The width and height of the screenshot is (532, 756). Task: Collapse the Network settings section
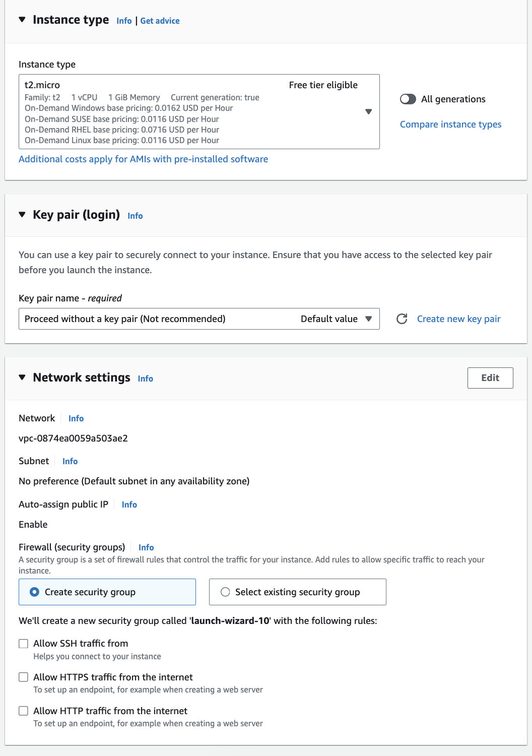click(22, 377)
